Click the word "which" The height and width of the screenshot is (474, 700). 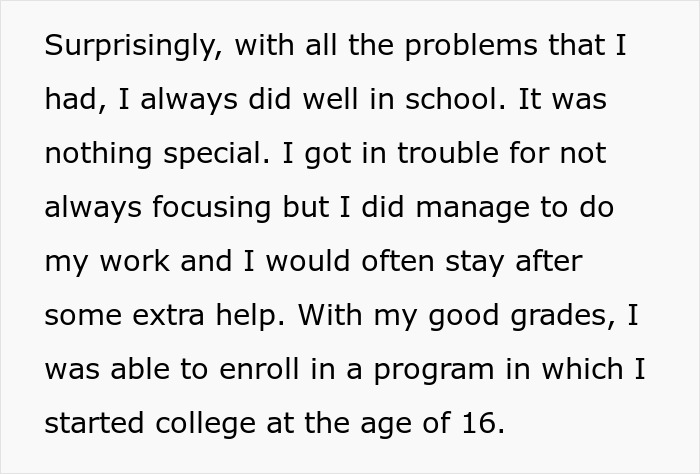(582, 369)
